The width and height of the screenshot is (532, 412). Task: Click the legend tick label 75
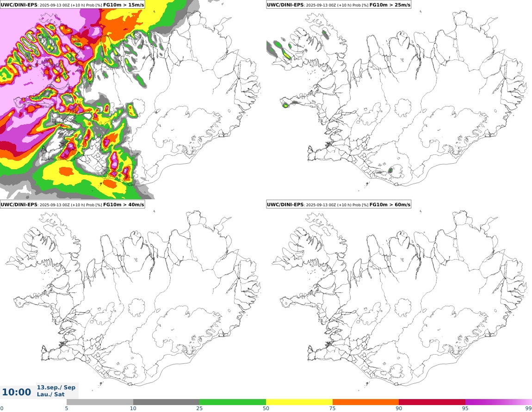pyautogui.click(x=333, y=408)
